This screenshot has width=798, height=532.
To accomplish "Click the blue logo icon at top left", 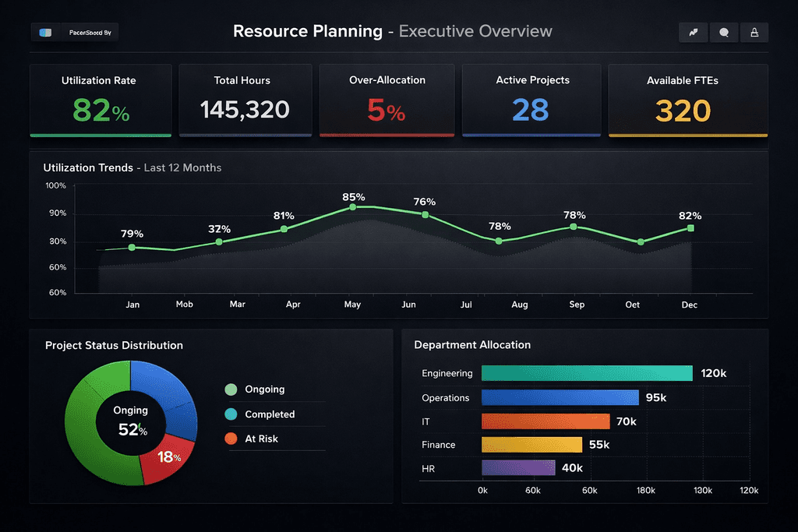I will click(x=45, y=33).
